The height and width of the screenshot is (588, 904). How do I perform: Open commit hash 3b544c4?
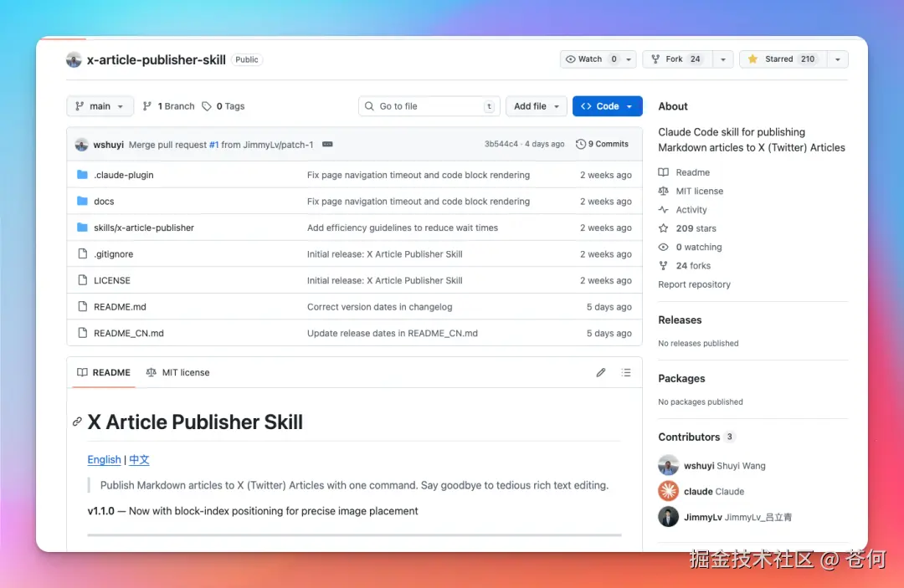[501, 144]
